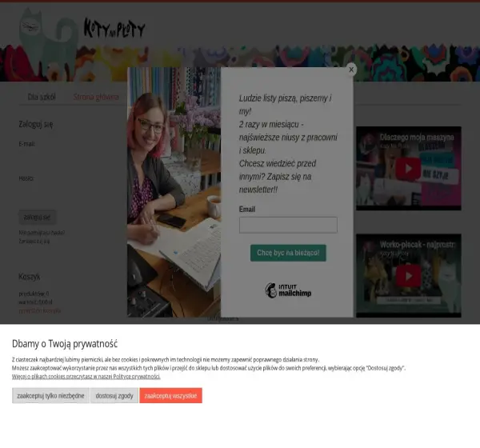The width and height of the screenshot is (480, 448).
Task: Click the 'Dbamy o Twoją prywatność' heading
Action: click(65, 344)
